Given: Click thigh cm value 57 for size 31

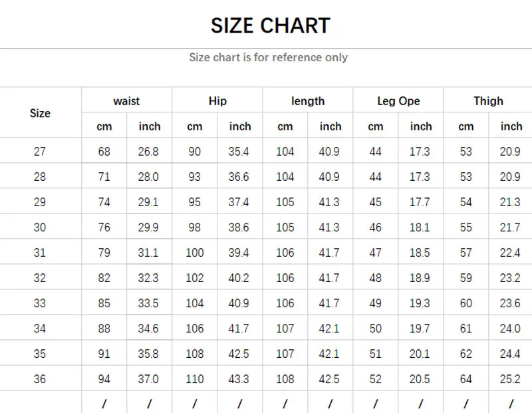Looking at the screenshot, I should pos(466,253).
